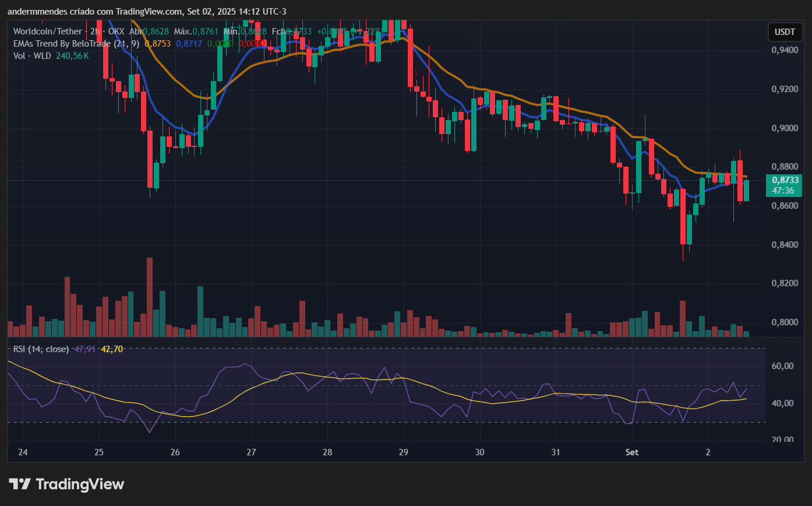Click the 24 date label on time axis
The height and width of the screenshot is (506, 812).
tap(23, 452)
